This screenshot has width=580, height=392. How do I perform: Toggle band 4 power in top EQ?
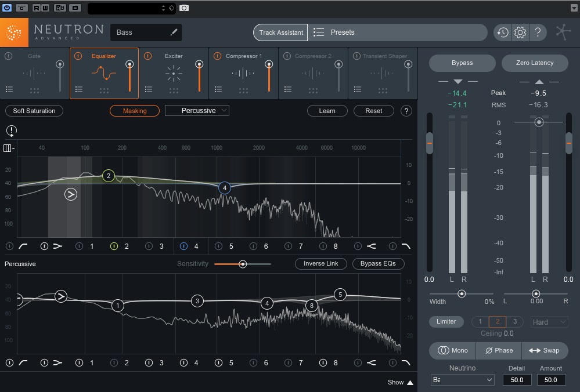(183, 246)
